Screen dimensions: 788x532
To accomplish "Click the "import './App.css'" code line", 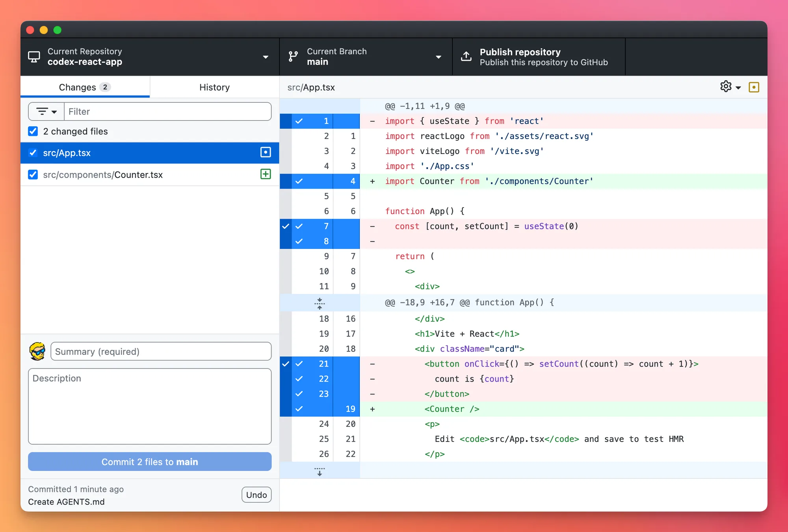I will point(429,166).
